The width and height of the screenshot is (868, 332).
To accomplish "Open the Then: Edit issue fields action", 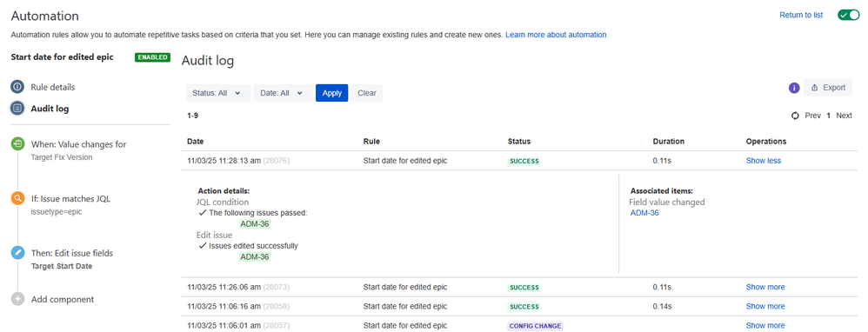I will point(72,254).
